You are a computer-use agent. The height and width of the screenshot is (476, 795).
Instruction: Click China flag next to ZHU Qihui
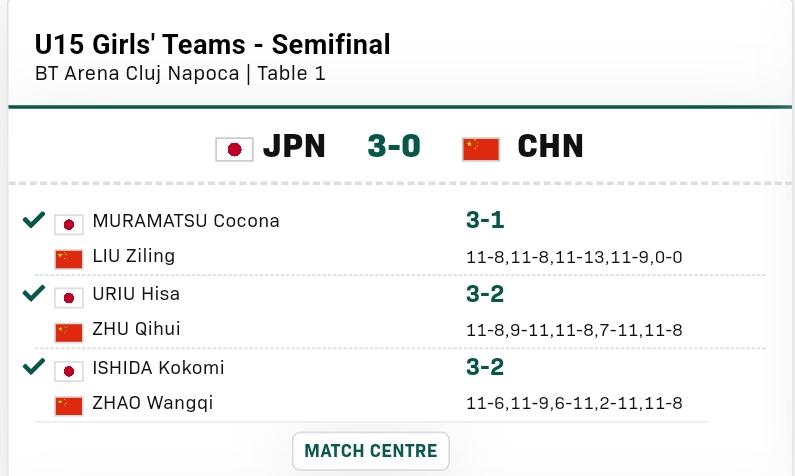(x=68, y=331)
